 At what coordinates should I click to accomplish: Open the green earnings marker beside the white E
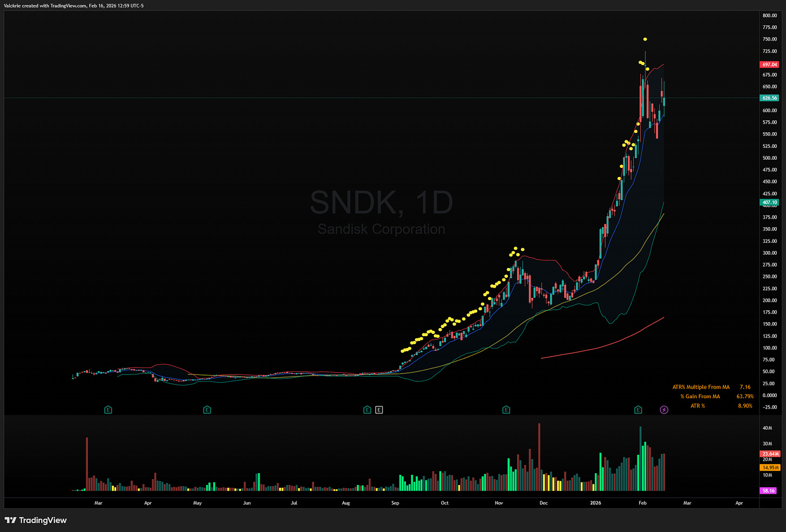point(367,410)
